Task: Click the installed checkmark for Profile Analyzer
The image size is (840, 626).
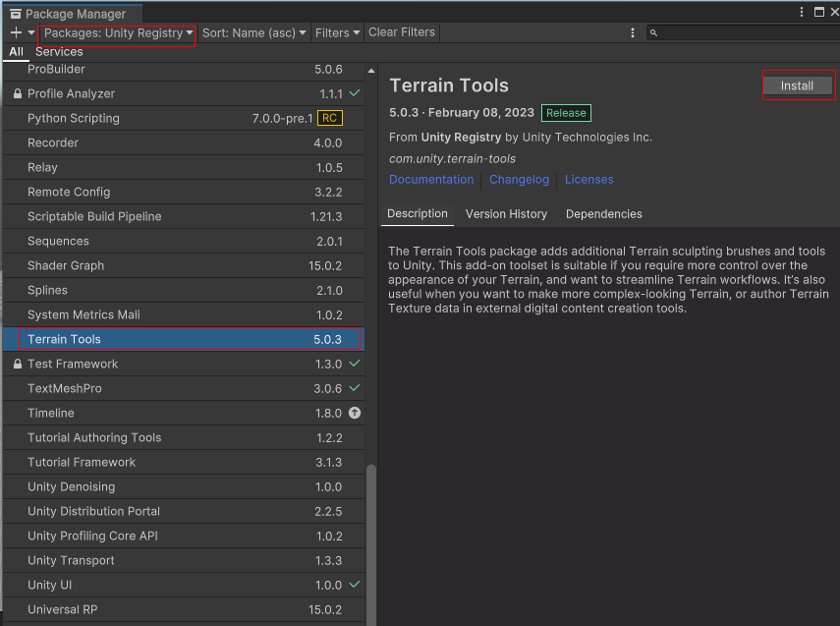Action: 354,93
